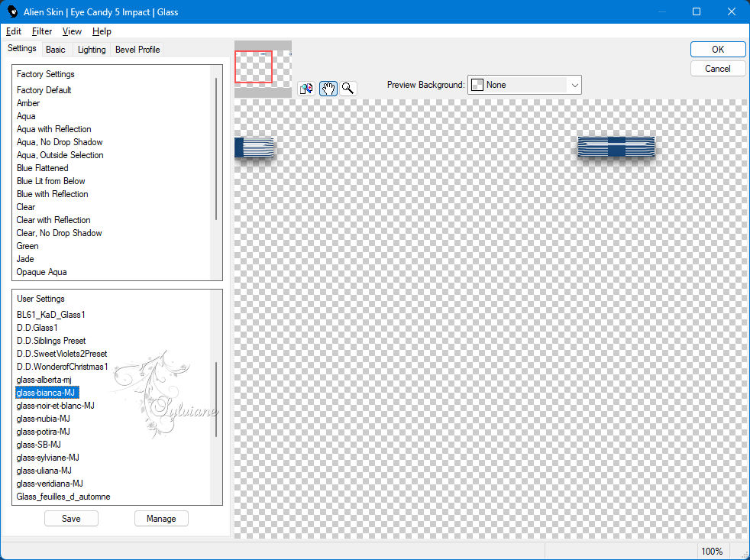Click the navigator thumbnail preview
Image resolution: width=750 pixels, height=560 pixels.
tap(263, 69)
